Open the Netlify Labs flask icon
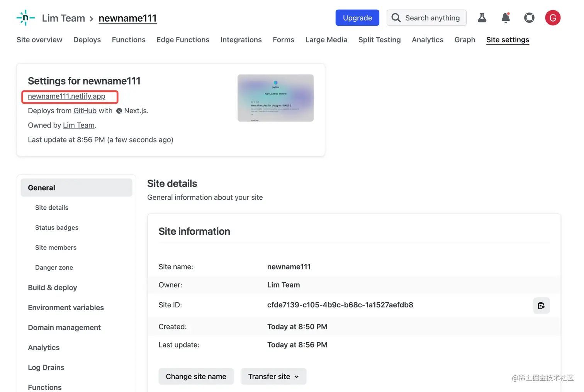The height and width of the screenshot is (392, 584). click(x=482, y=18)
